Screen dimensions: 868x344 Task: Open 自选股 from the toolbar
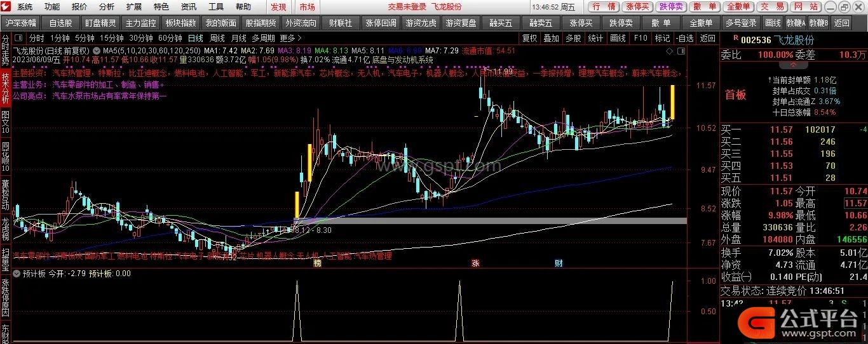(61, 22)
